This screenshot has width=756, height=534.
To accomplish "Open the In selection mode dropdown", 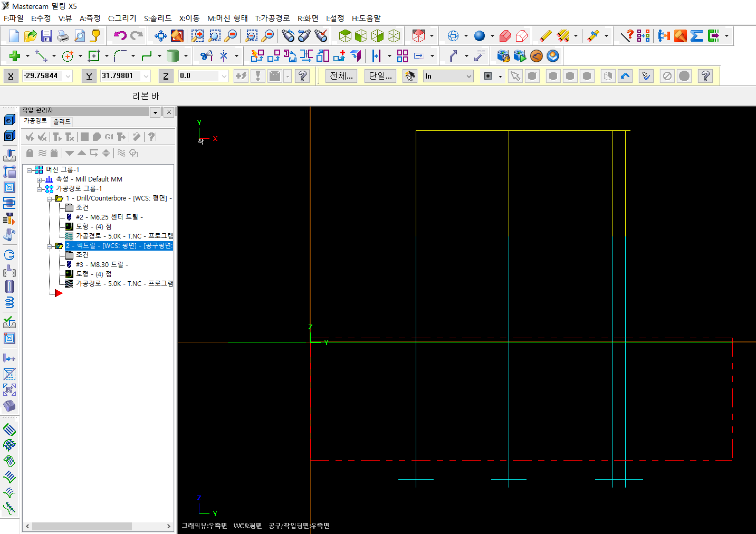I will point(468,76).
